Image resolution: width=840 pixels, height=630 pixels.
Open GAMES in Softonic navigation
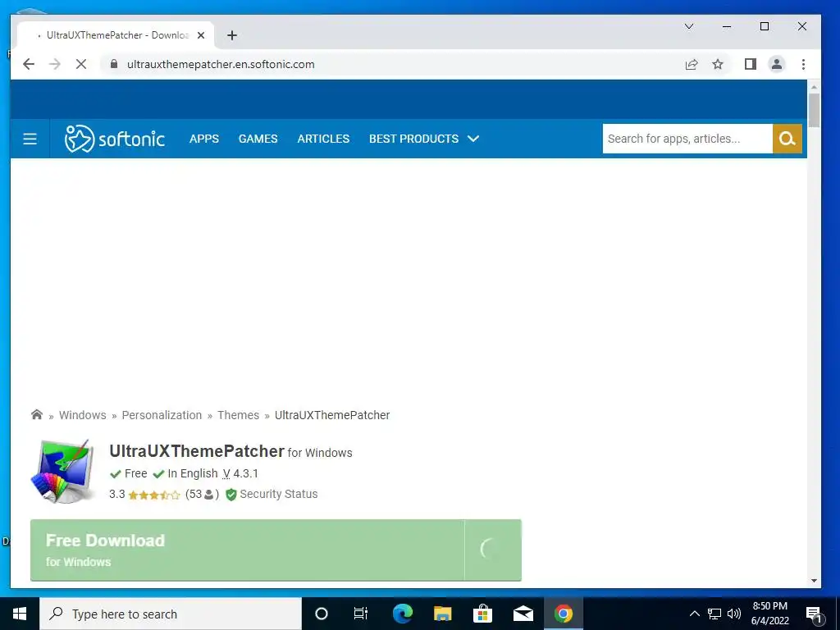[x=258, y=139]
